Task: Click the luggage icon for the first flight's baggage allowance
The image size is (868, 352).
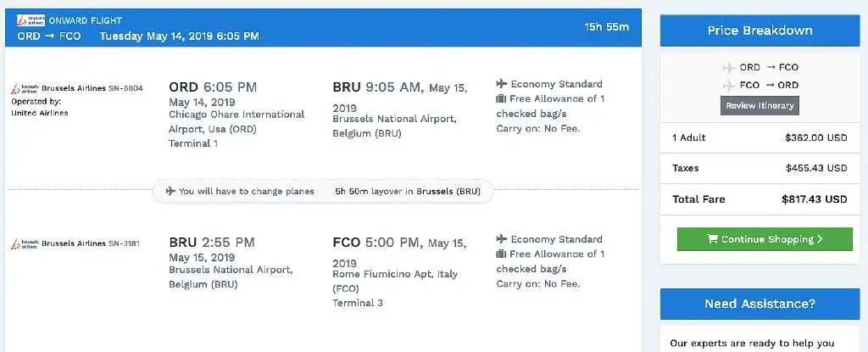Action: tap(502, 99)
